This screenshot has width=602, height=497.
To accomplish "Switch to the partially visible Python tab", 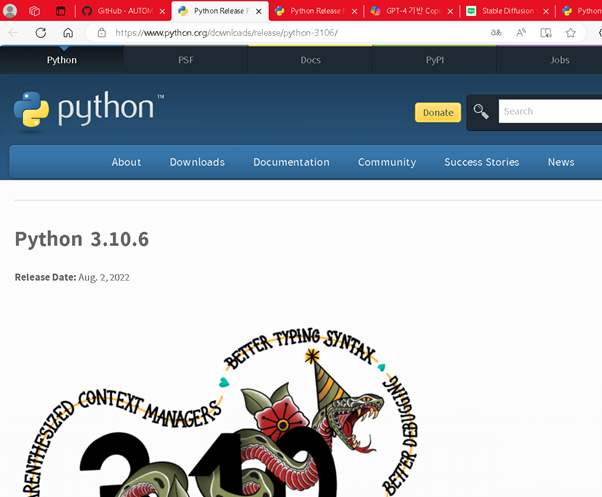I will tap(580, 11).
